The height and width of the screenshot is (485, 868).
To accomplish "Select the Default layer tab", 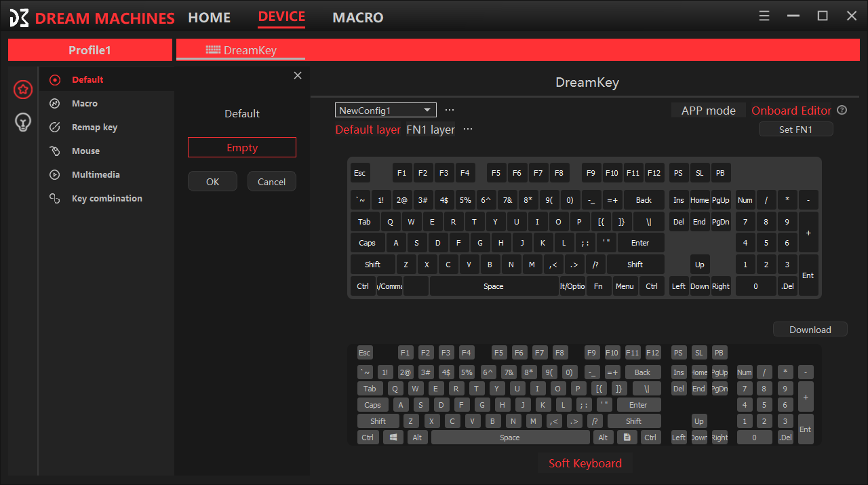I will (x=368, y=130).
